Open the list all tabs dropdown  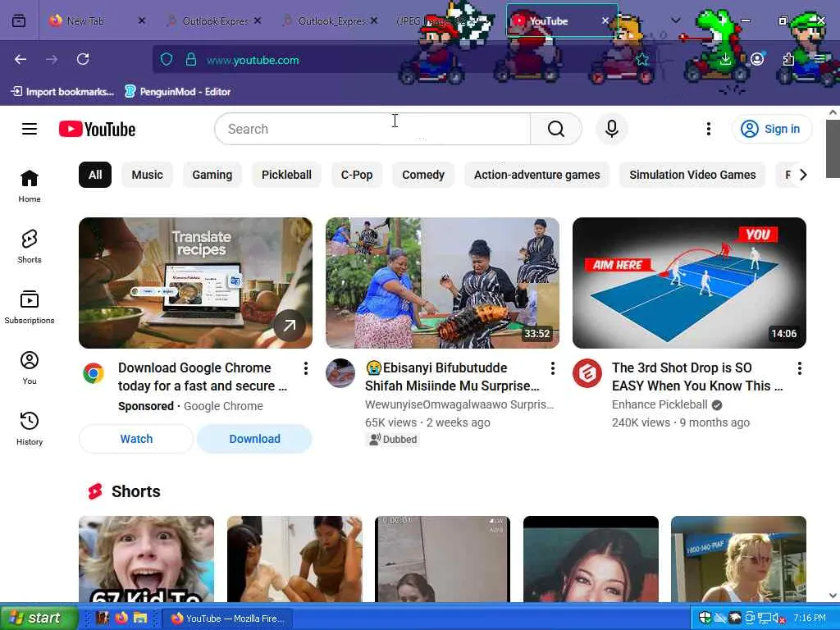(676, 21)
